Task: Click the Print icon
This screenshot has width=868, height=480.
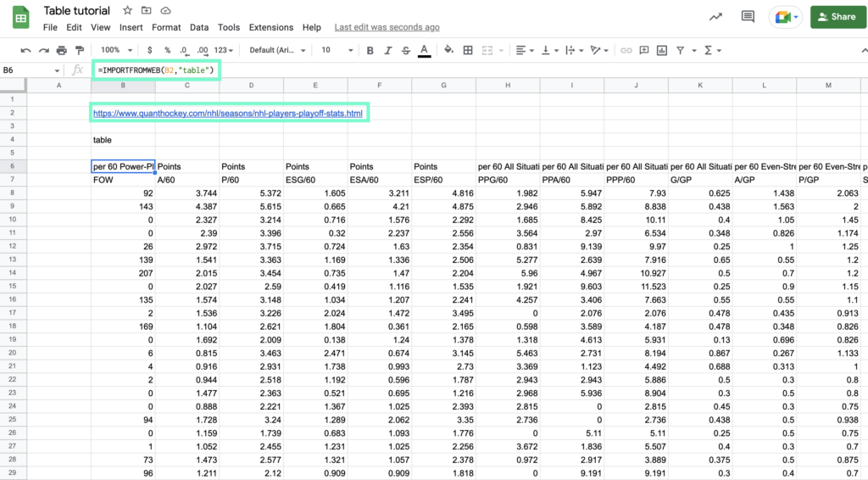Action: pyautogui.click(x=62, y=50)
